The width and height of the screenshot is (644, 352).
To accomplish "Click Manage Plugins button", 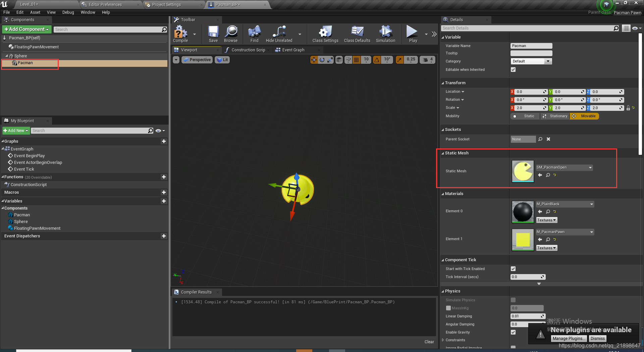I will coord(569,339).
